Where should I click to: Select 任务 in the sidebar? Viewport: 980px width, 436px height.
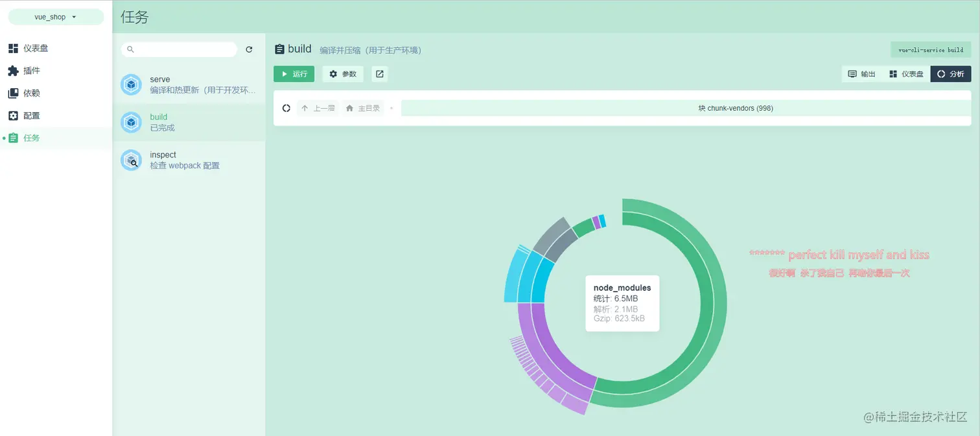point(56,138)
